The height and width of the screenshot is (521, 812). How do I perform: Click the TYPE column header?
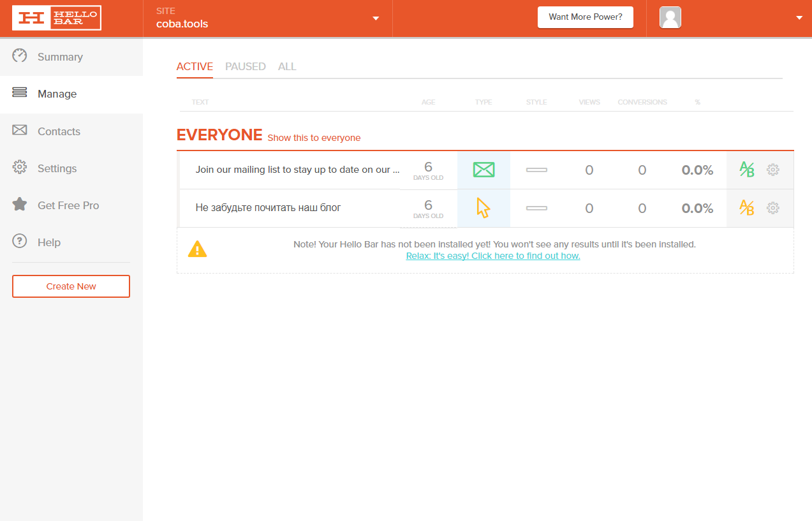(484, 102)
